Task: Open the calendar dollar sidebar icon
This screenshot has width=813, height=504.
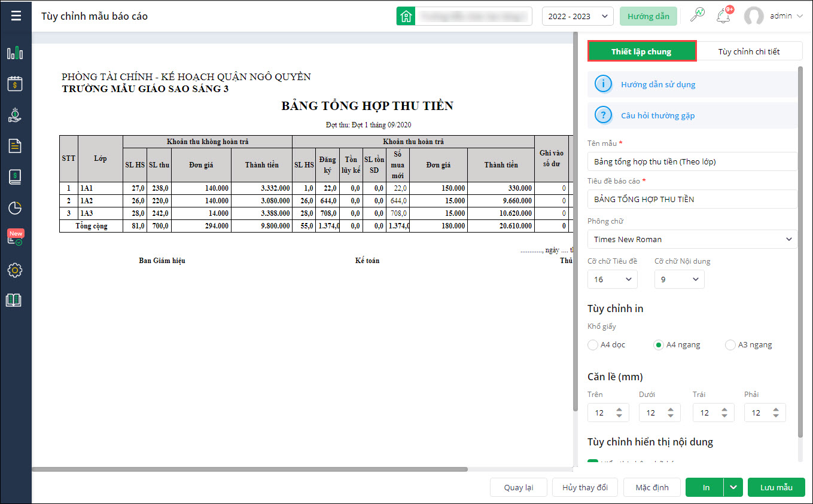Action: tap(15, 84)
